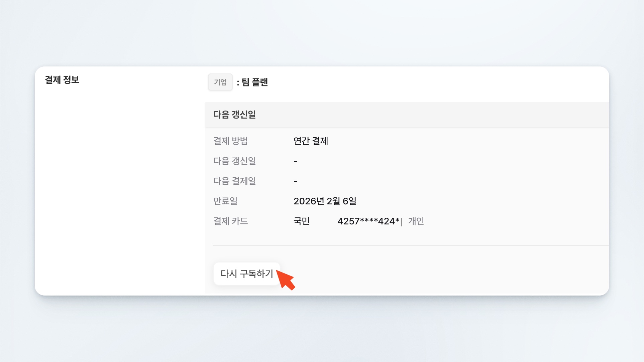Screen dimensions: 644x362
Task: Click the 국민 card issuer name
Action: [301, 221]
